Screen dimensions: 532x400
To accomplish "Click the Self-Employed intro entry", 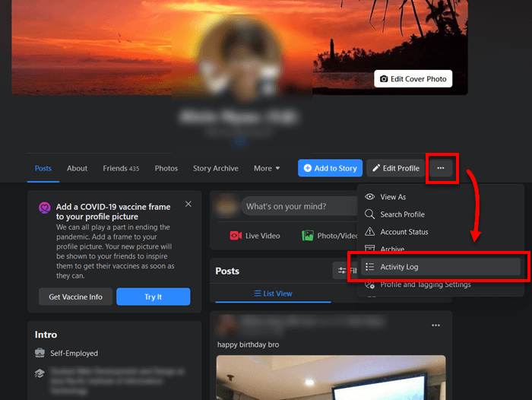I will 74,354.
